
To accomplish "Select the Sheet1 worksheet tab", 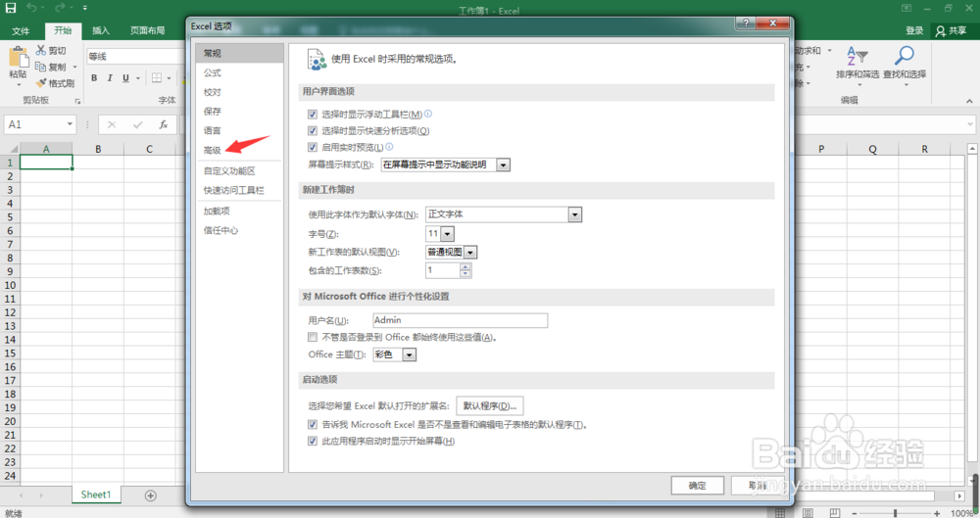I will 96,494.
